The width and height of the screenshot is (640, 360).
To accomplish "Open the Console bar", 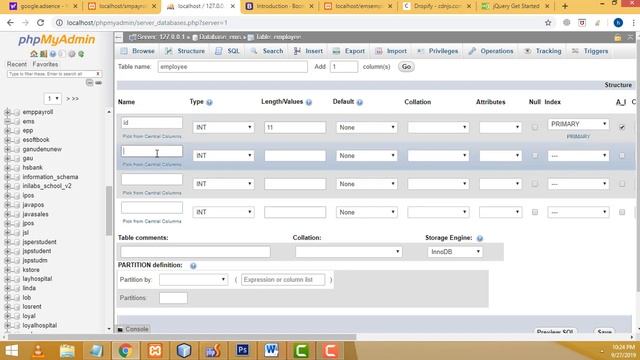I will point(133,329).
